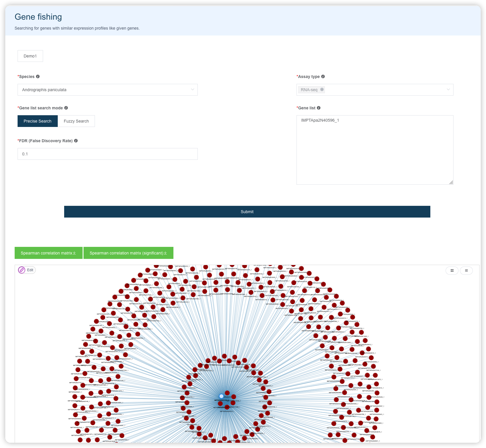
Task: Click the Gene list help icon
Action: pyautogui.click(x=319, y=108)
